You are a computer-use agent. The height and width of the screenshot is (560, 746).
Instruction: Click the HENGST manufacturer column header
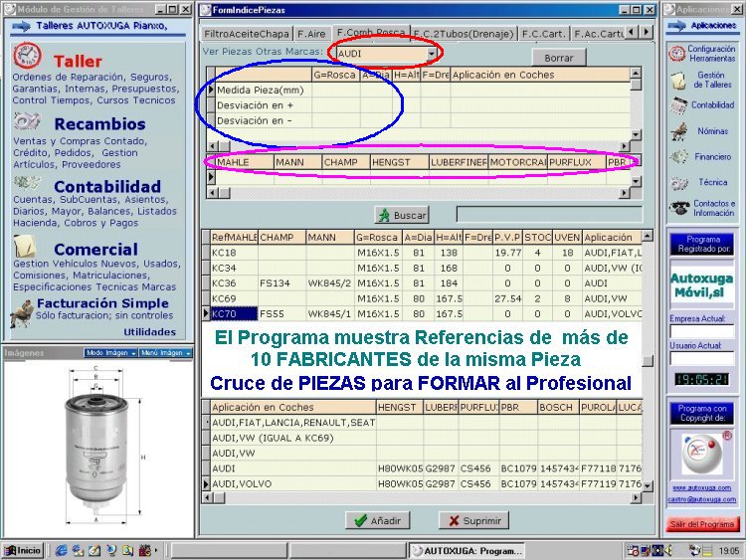click(x=399, y=162)
